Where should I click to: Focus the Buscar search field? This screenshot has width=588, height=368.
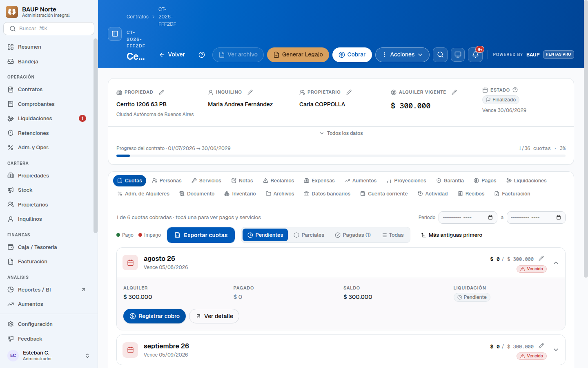pyautogui.click(x=49, y=29)
